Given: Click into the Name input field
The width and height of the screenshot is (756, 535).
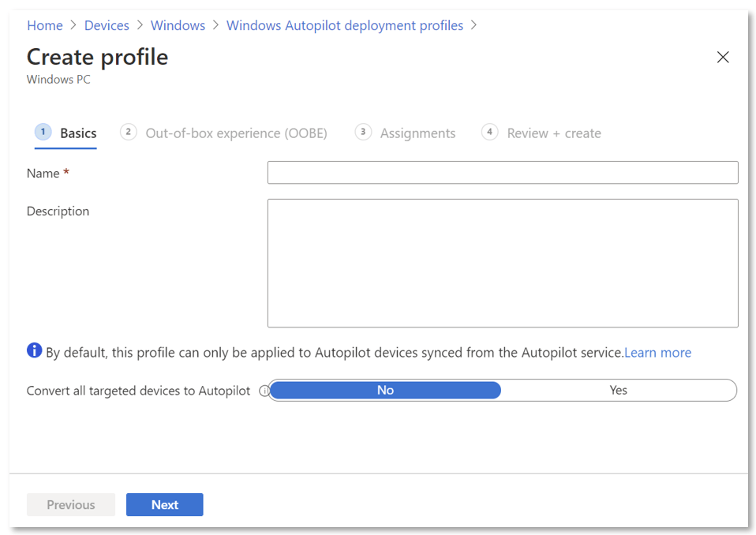Looking at the screenshot, I should pyautogui.click(x=503, y=173).
